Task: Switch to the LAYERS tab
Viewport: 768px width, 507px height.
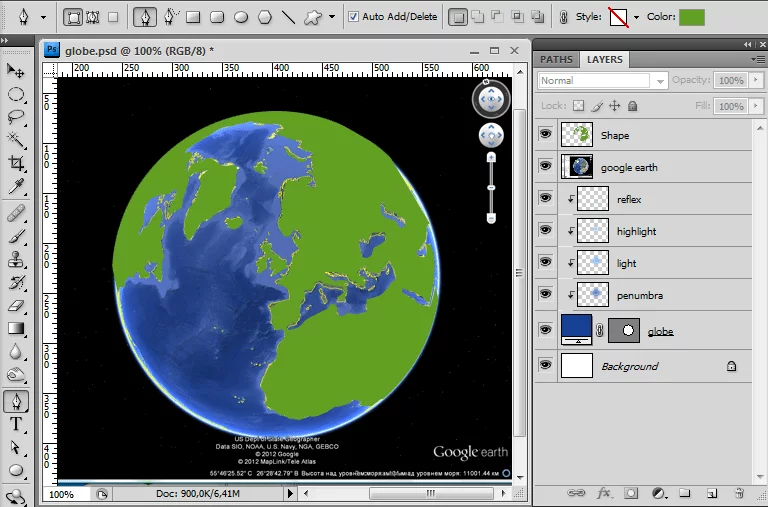Action: (605, 60)
